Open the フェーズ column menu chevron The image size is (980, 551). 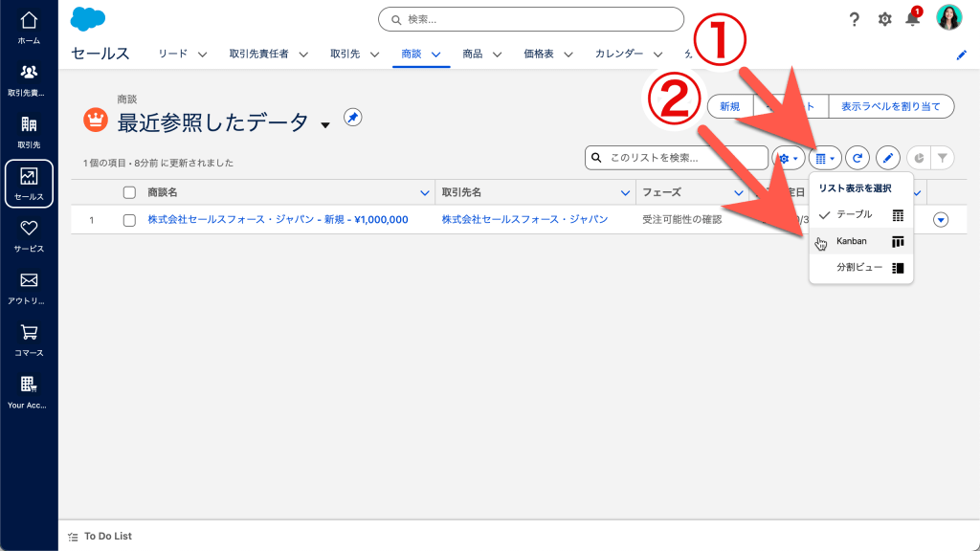[738, 193]
